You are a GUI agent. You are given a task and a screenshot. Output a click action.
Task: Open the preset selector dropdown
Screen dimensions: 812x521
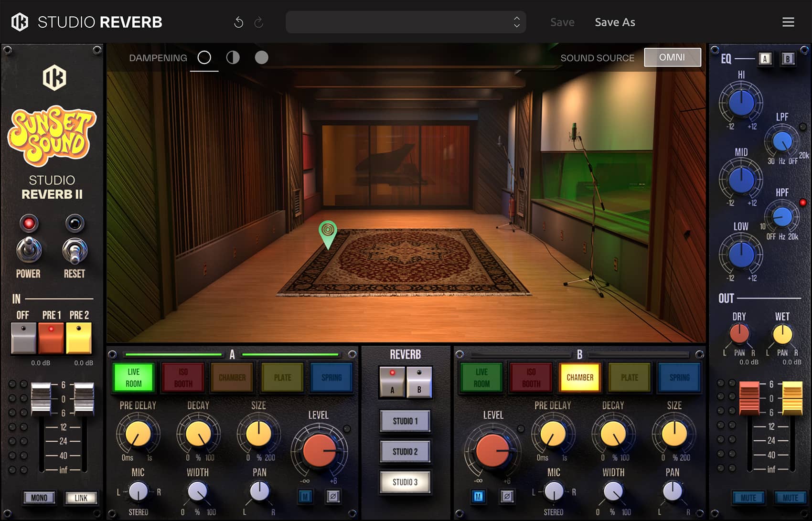coord(406,22)
